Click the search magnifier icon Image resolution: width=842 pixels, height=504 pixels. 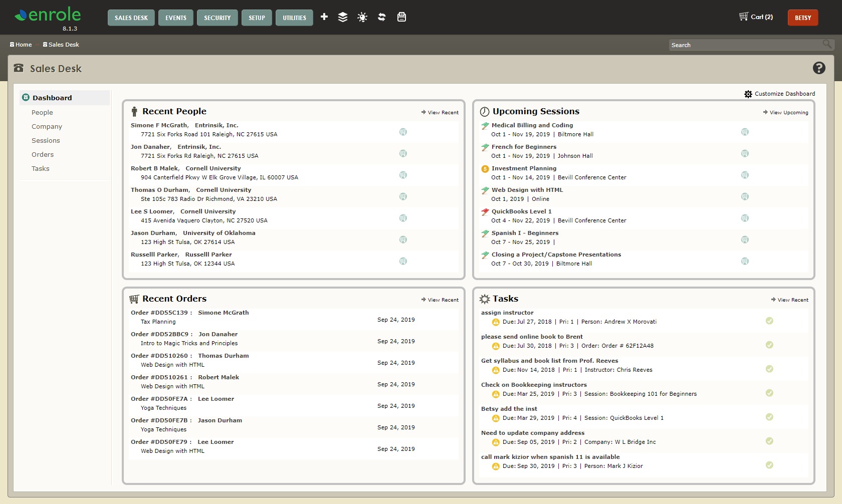pyautogui.click(x=827, y=45)
